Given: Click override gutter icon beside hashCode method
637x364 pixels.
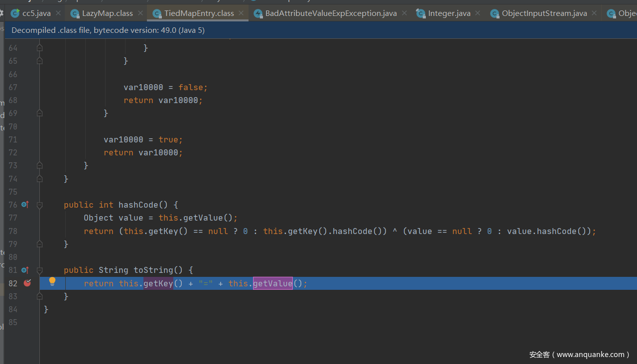Looking at the screenshot, I should (x=25, y=205).
